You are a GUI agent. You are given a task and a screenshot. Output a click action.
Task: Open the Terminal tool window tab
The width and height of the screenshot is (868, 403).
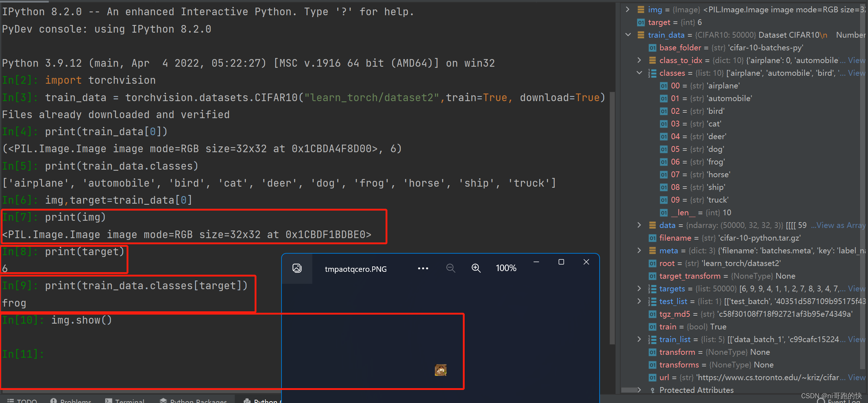(125, 400)
